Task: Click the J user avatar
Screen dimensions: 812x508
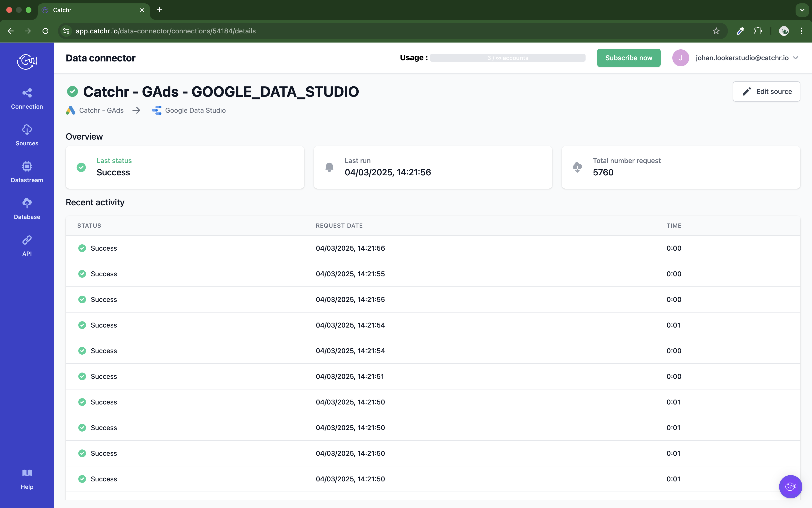Action: (681, 58)
